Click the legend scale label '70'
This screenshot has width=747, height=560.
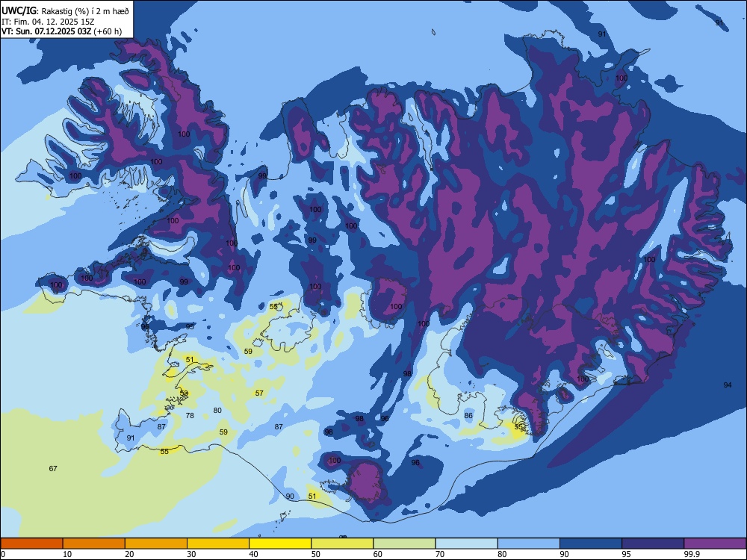coord(440,554)
